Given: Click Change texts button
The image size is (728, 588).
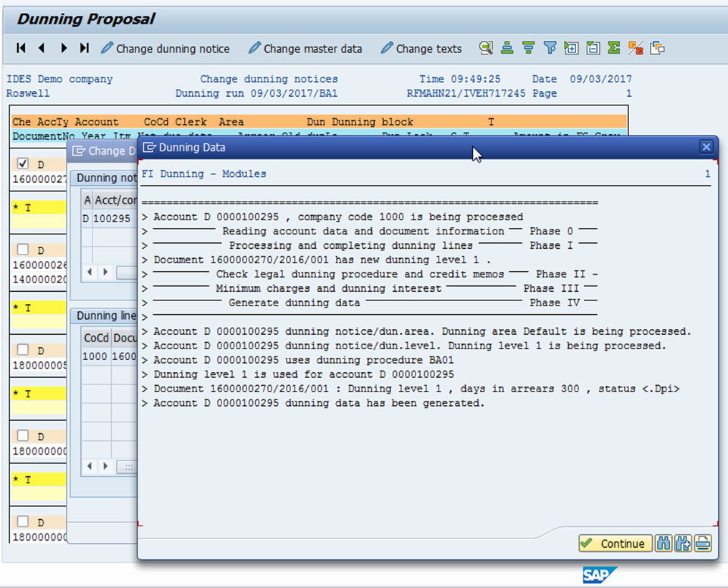Looking at the screenshot, I should click(x=421, y=48).
